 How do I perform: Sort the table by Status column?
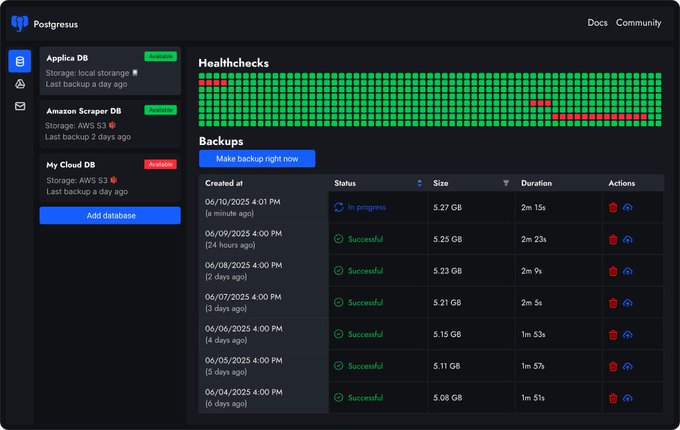click(x=419, y=183)
